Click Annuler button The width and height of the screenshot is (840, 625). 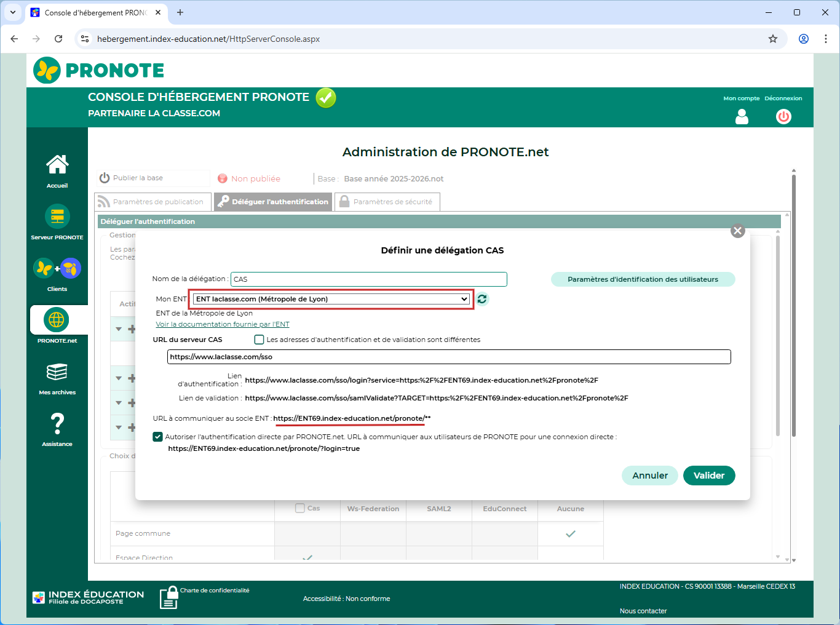coord(650,476)
